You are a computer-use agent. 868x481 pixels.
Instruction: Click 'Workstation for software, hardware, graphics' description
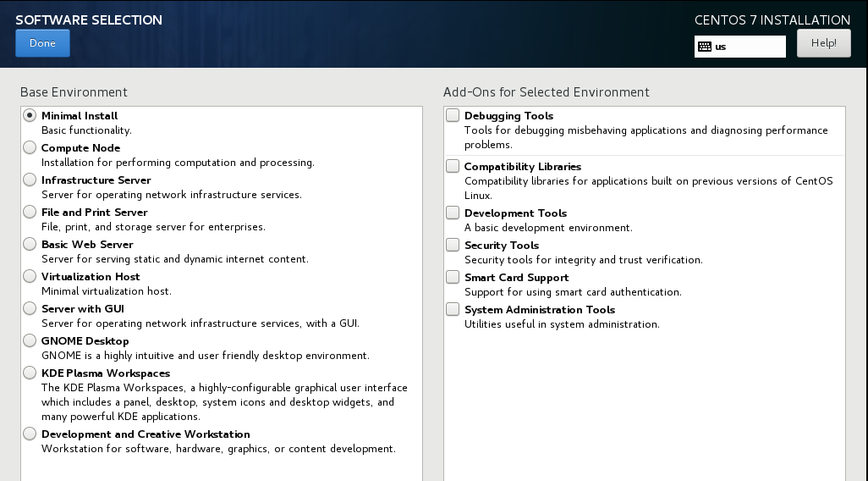pos(218,448)
